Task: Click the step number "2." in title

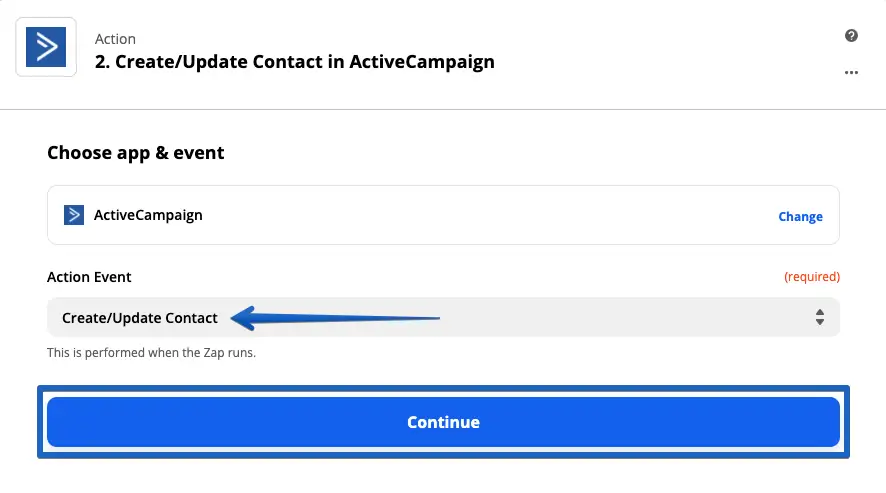Action: click(103, 62)
